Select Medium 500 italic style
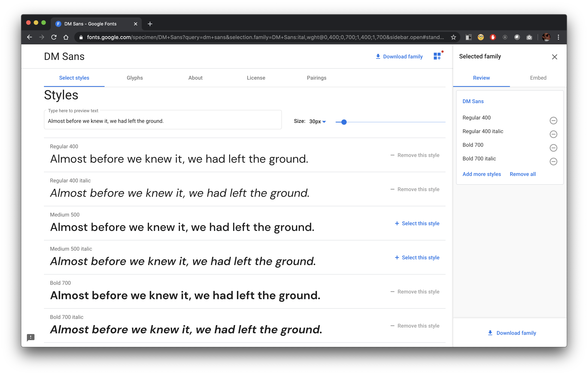This screenshot has height=375, width=588. pos(418,257)
